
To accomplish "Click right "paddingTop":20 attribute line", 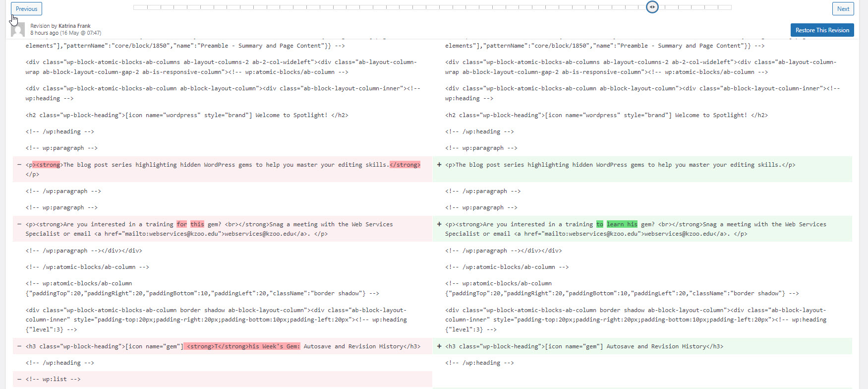I will 622,293.
